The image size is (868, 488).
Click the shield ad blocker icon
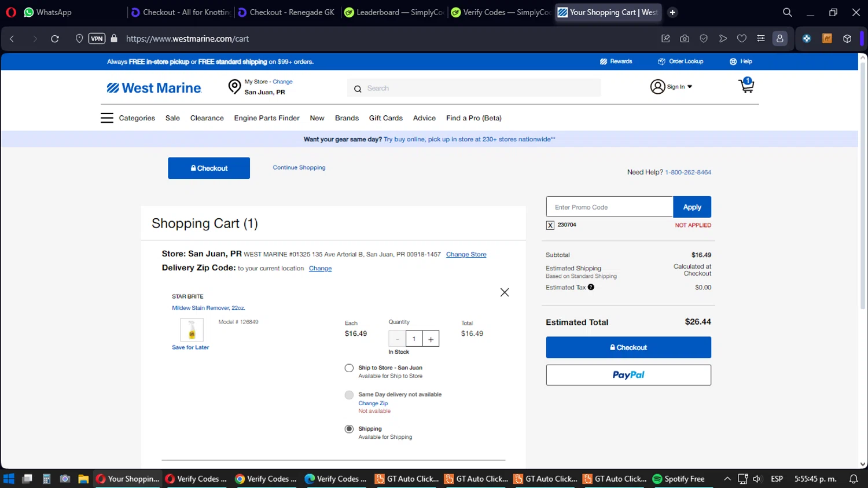[704, 39]
